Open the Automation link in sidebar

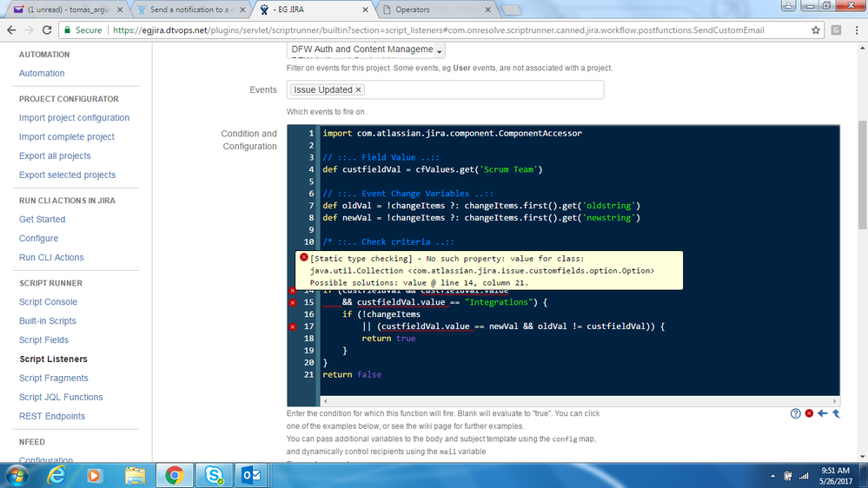(42, 73)
